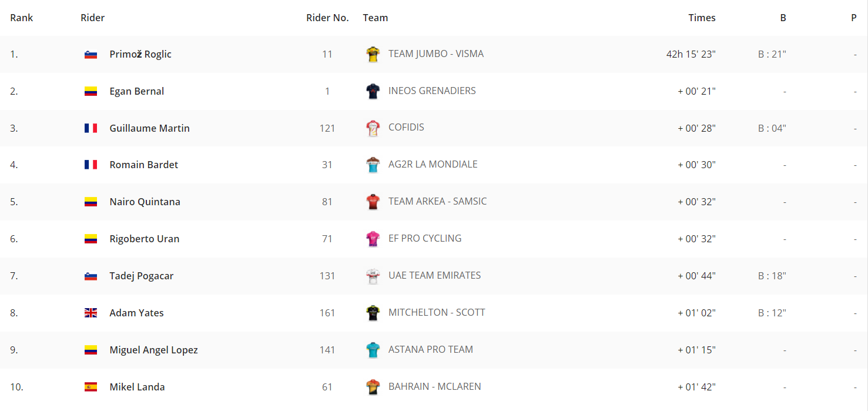Click the British flag beside Adam Yates
Image resolution: width=868 pixels, height=411 pixels.
(x=91, y=313)
